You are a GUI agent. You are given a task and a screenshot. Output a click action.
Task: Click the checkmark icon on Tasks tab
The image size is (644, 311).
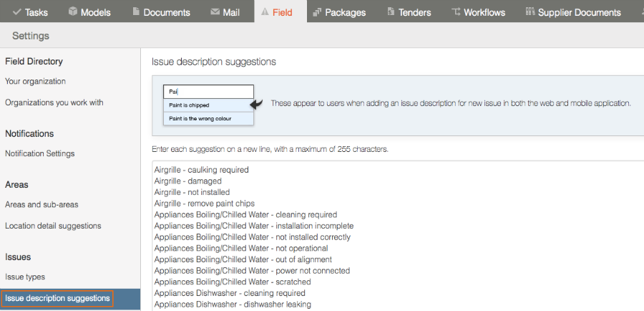click(17, 12)
